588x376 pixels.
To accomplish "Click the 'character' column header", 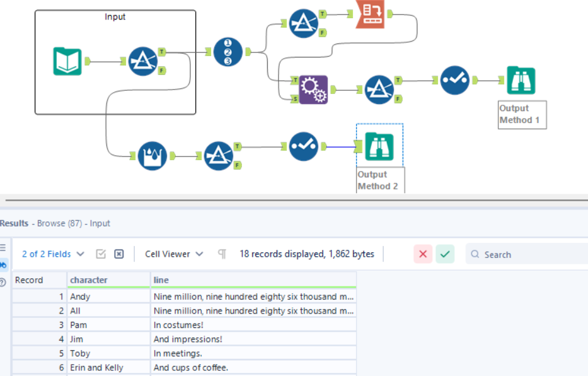I will click(109, 280).
